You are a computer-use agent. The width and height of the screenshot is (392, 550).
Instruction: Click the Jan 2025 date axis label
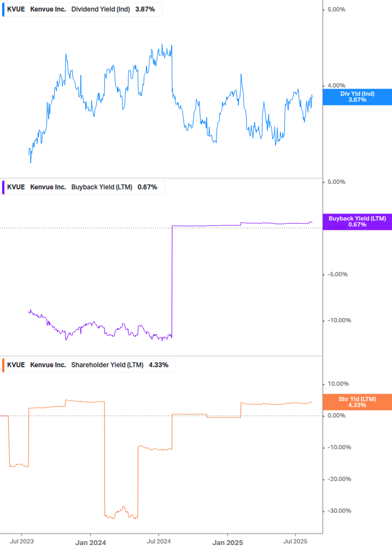click(227, 543)
